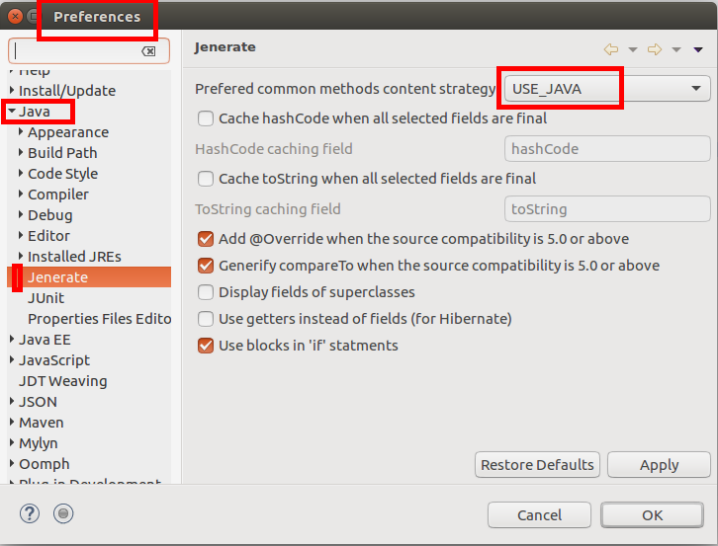Select JDT Weaving preference page
Screen dimensions: 718x546
pyautogui.click(x=63, y=381)
